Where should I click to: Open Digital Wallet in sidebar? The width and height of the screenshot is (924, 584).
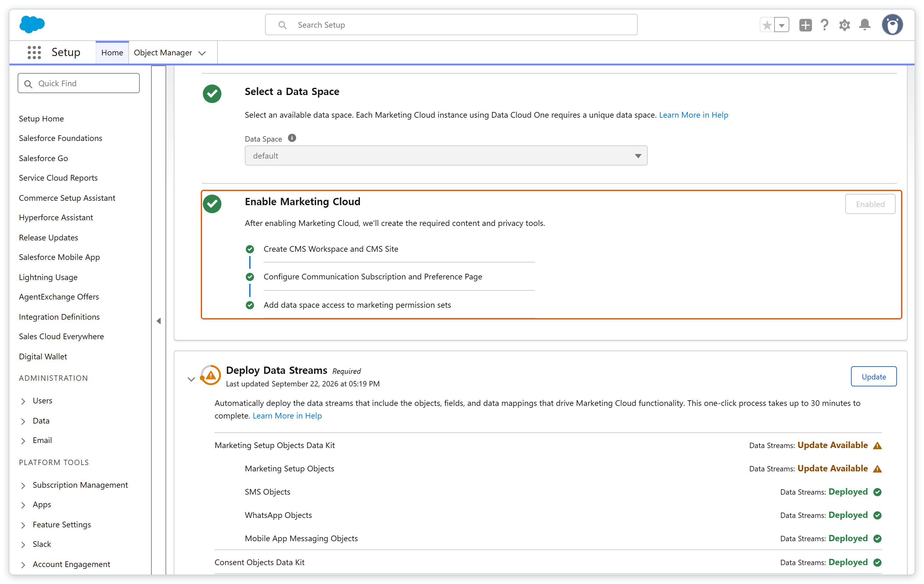click(43, 357)
